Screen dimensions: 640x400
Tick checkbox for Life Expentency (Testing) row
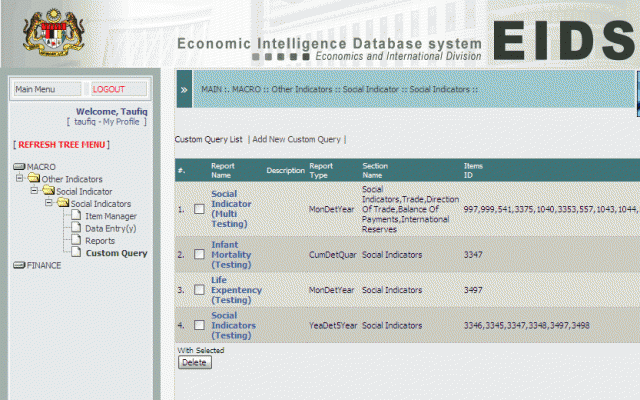(199, 290)
